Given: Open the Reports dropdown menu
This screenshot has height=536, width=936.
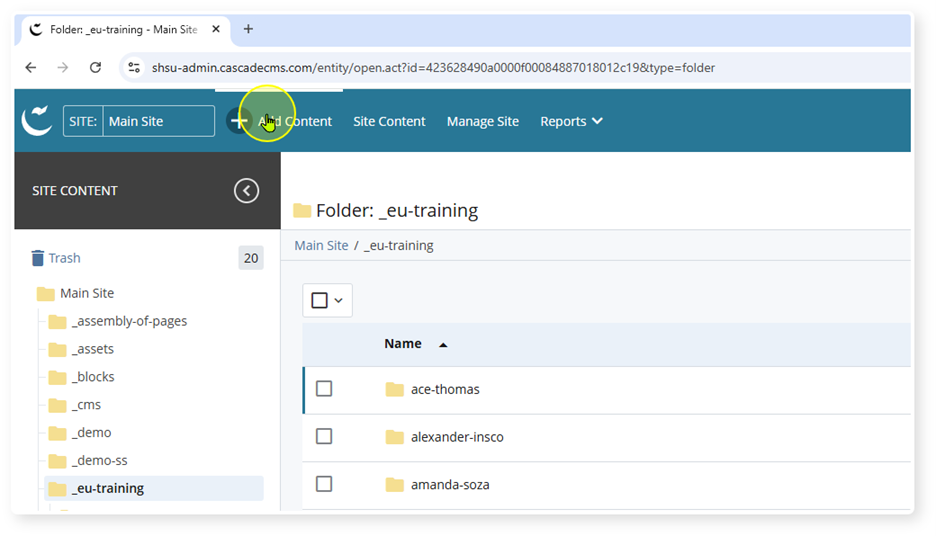Looking at the screenshot, I should [x=571, y=121].
